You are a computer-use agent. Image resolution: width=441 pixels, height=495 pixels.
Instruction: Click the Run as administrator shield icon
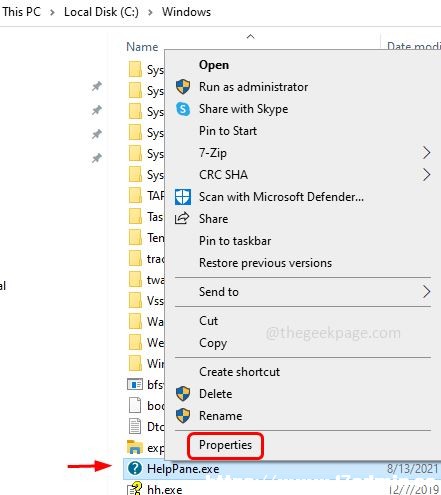pyautogui.click(x=183, y=87)
